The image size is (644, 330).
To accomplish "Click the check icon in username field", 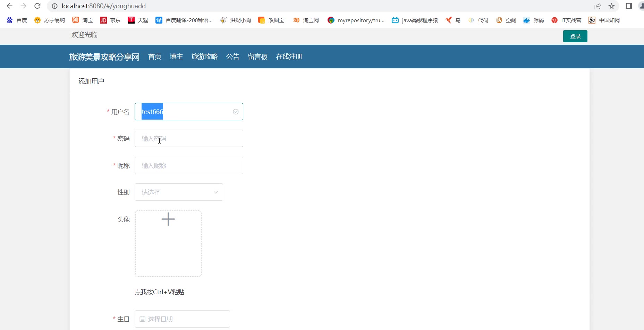I will point(236,112).
